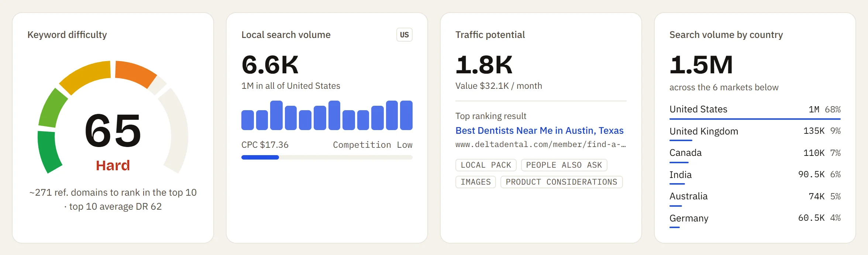The width and height of the screenshot is (868, 255).
Task: Select the IMAGES tag
Action: tap(476, 182)
